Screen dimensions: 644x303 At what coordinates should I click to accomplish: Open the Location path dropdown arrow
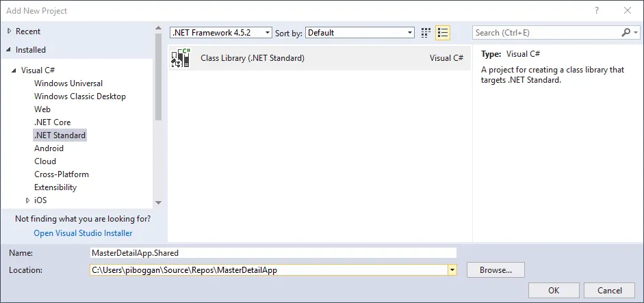pyautogui.click(x=452, y=270)
